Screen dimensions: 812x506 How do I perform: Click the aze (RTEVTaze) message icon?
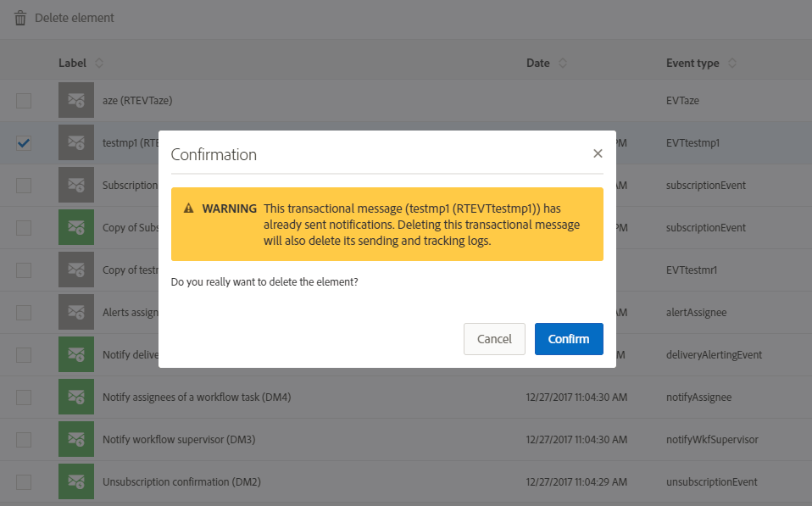pyautogui.click(x=76, y=100)
